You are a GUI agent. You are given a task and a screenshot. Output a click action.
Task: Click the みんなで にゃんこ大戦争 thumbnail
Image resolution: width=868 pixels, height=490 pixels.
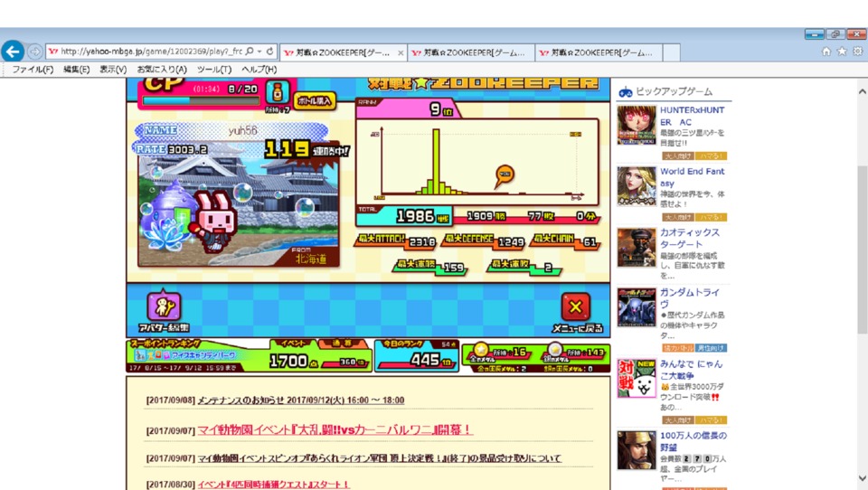(x=637, y=379)
